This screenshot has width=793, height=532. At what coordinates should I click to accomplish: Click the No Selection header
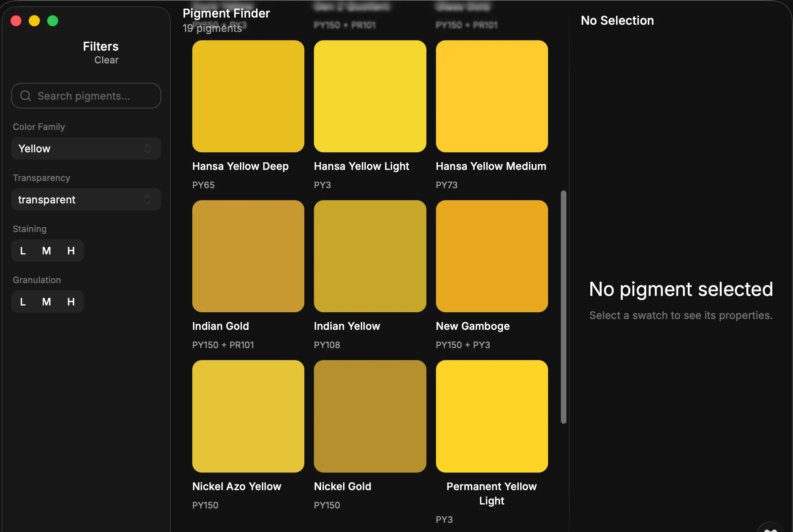(x=617, y=20)
